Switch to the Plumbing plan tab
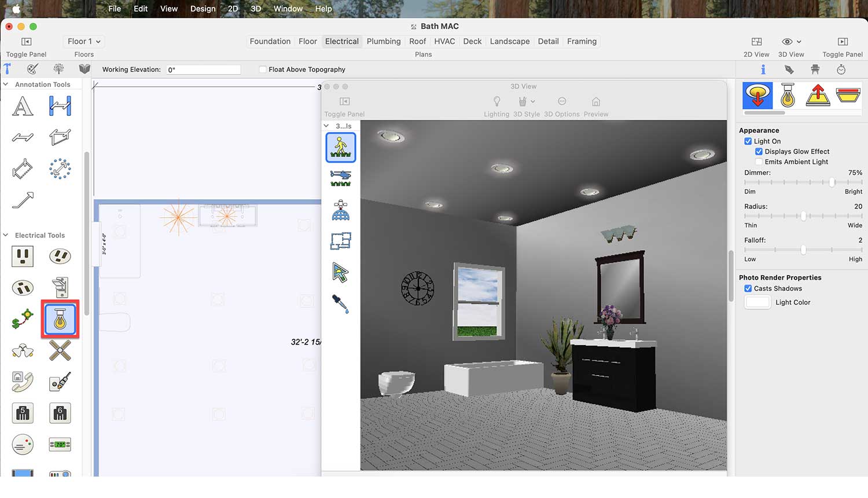868x498 pixels. click(383, 42)
